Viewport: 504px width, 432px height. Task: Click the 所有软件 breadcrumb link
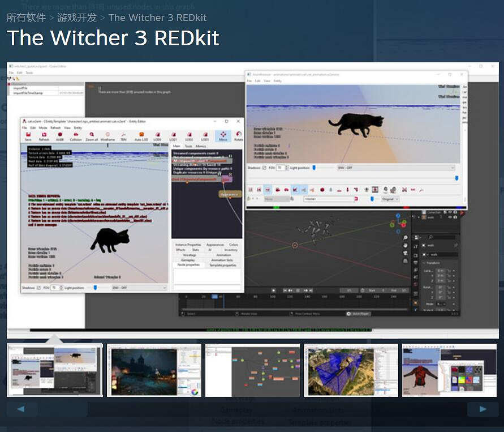tap(27, 18)
